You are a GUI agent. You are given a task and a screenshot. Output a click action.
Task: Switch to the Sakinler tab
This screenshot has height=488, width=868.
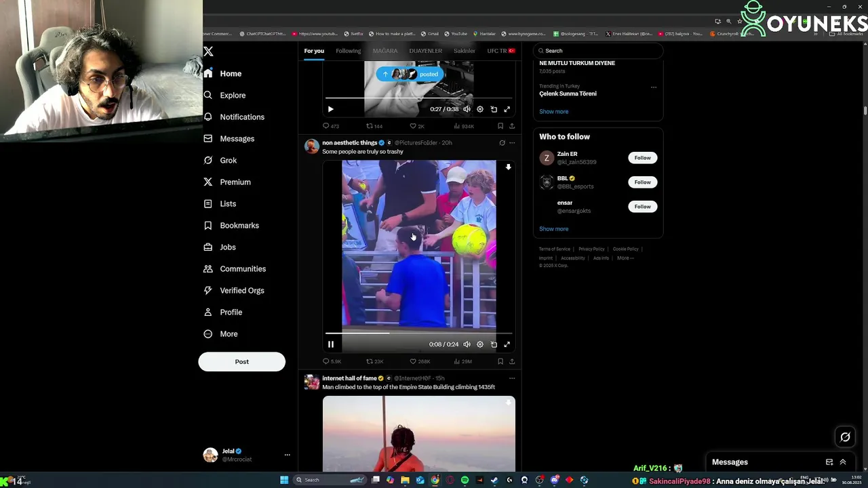465,51
